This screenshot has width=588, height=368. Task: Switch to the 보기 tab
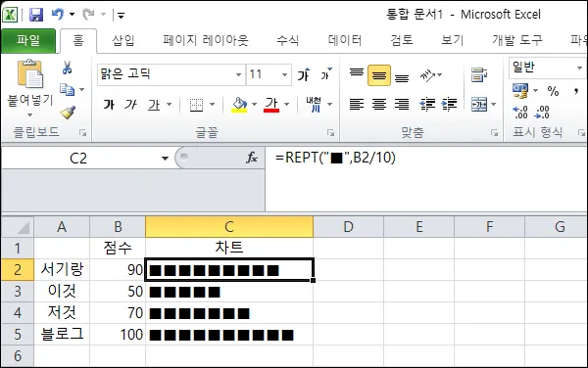click(452, 40)
